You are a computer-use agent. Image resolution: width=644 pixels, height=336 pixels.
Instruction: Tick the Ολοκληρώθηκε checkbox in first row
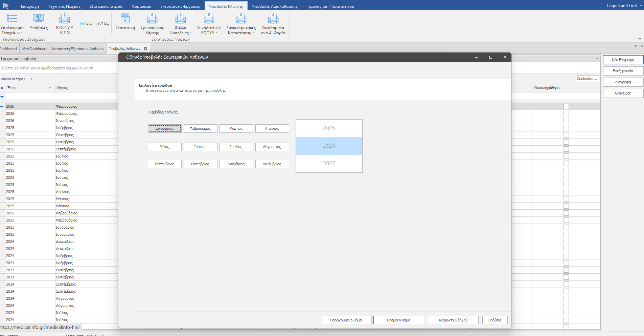click(566, 106)
